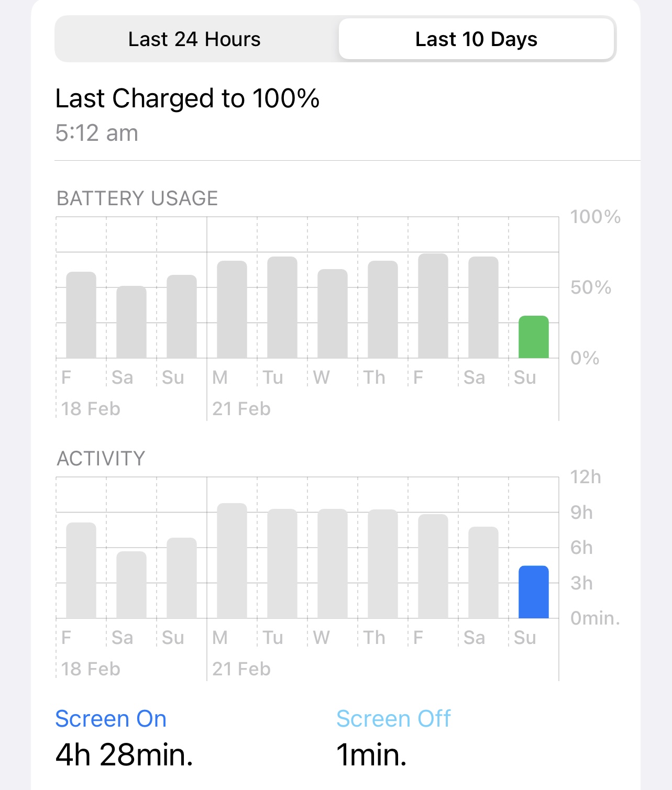Select first Sunday battery usage bar
The image size is (672, 790).
(182, 317)
